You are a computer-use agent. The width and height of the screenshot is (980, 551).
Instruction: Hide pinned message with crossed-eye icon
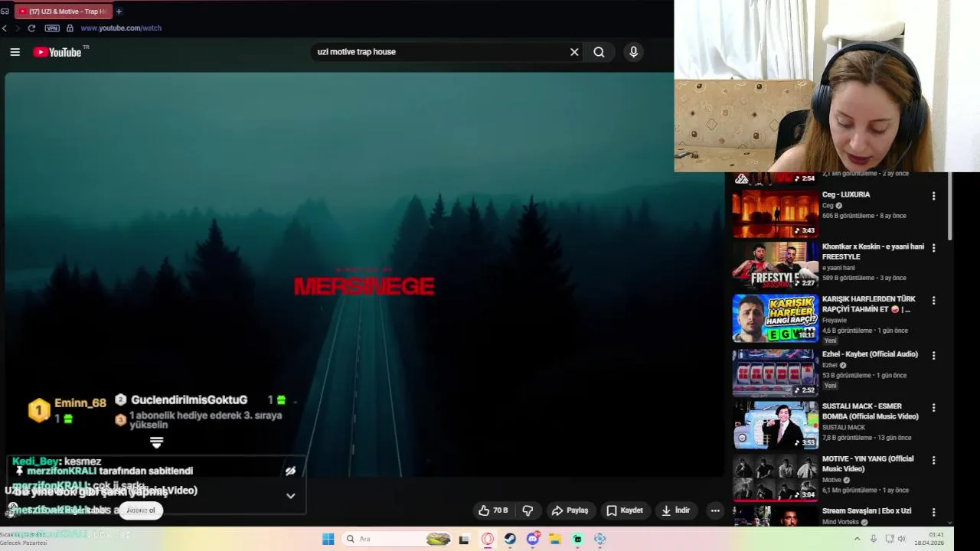coord(290,471)
